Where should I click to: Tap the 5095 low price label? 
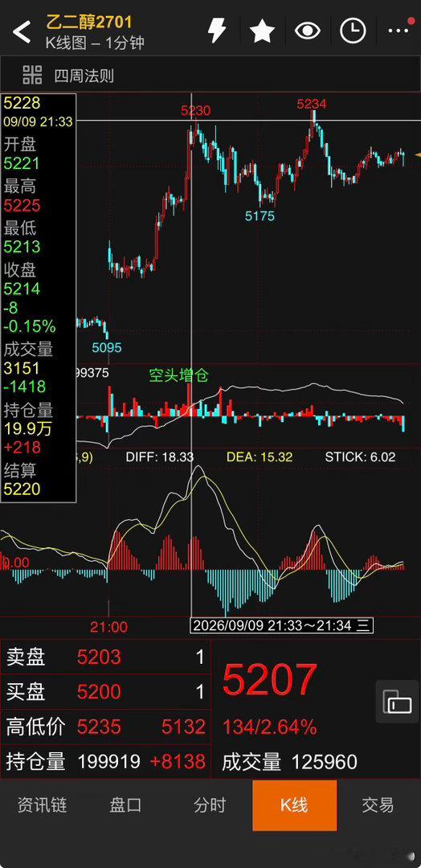tap(107, 348)
